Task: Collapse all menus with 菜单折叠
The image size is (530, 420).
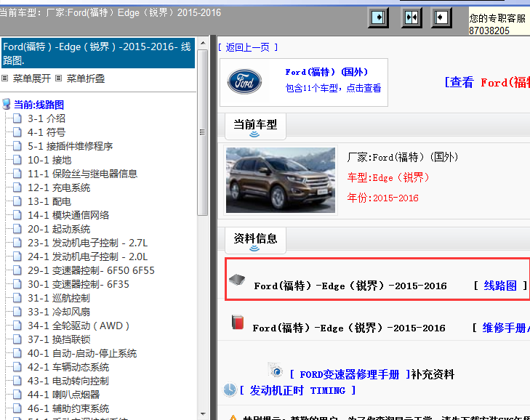Action: point(86,78)
